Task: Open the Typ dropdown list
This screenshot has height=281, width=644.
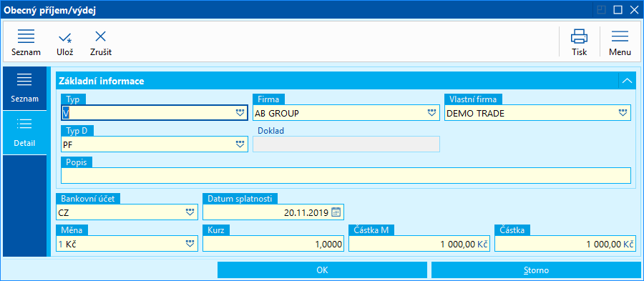Action: pos(240,113)
